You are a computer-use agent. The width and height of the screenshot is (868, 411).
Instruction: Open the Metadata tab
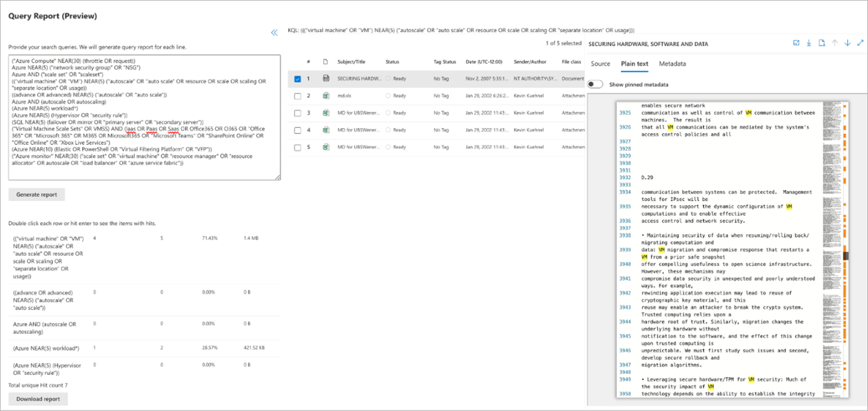(672, 64)
